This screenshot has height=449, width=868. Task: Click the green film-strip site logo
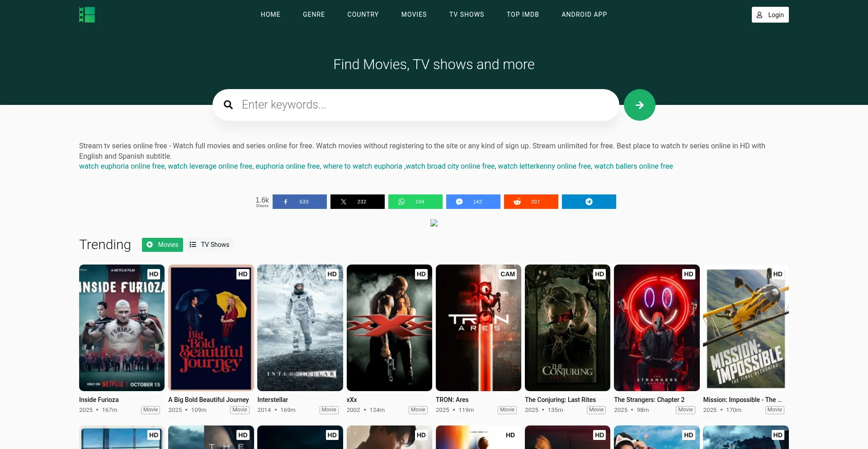[x=87, y=14]
